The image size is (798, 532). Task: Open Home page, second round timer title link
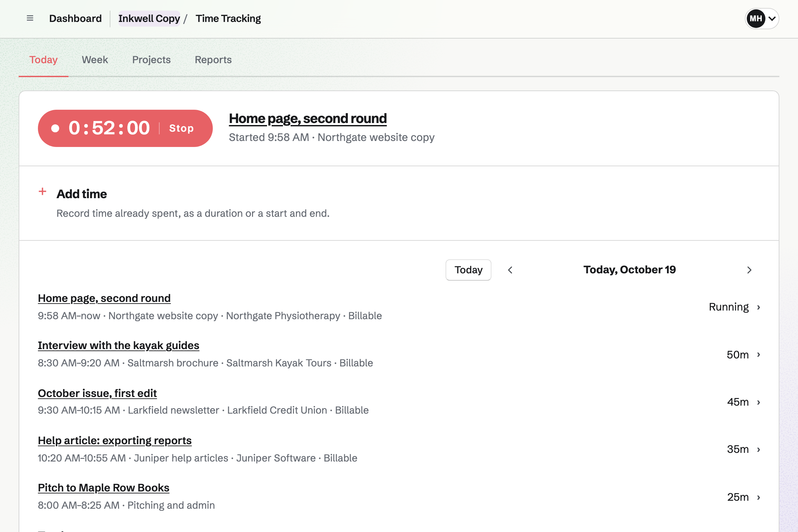click(308, 118)
